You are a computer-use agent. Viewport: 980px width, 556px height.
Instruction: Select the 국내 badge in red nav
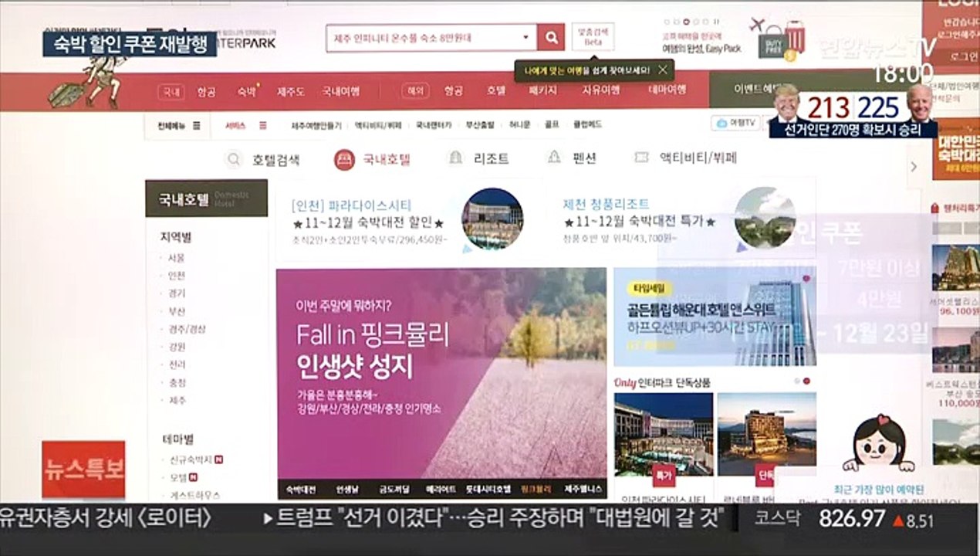pos(171,91)
